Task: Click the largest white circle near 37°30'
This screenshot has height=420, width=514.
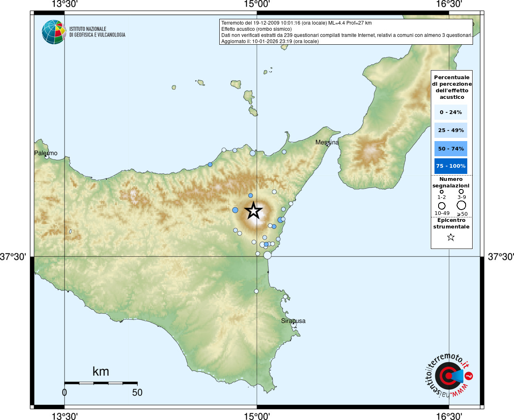Action: pos(268,255)
